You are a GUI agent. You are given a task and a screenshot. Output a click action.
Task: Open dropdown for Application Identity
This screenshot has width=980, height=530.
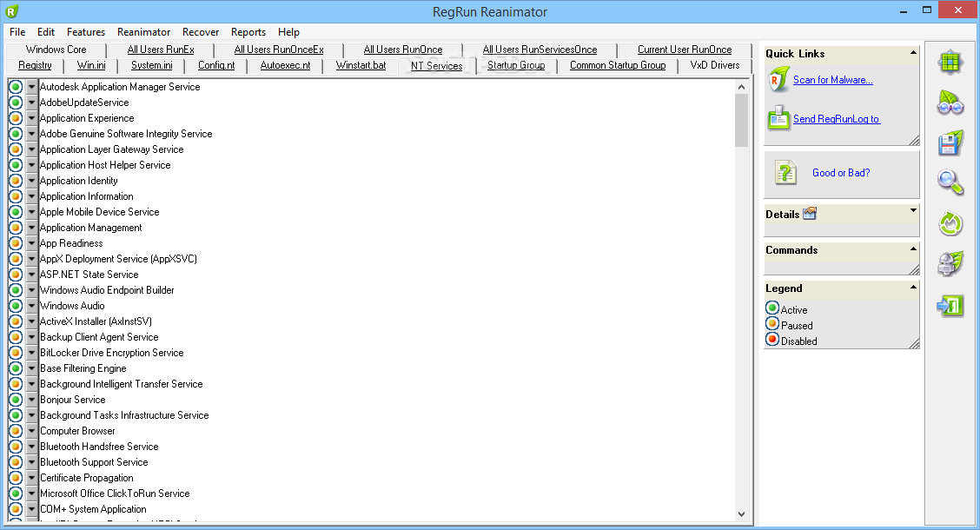pos(32,181)
